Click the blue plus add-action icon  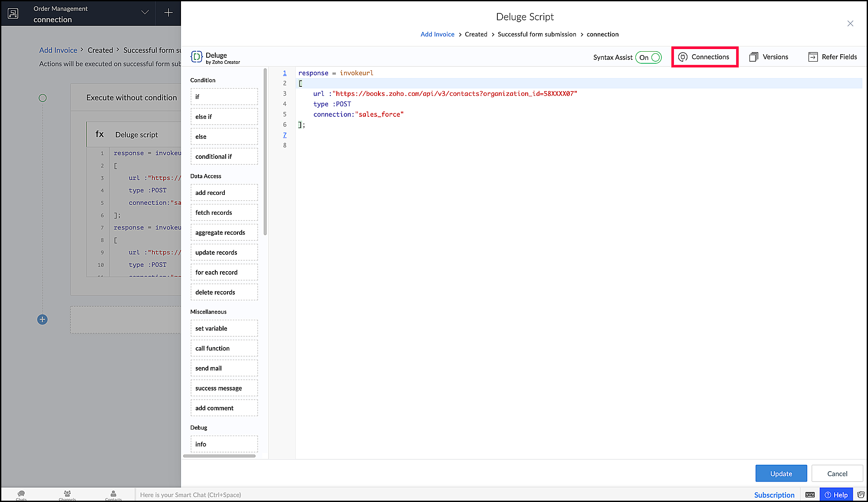(x=42, y=320)
